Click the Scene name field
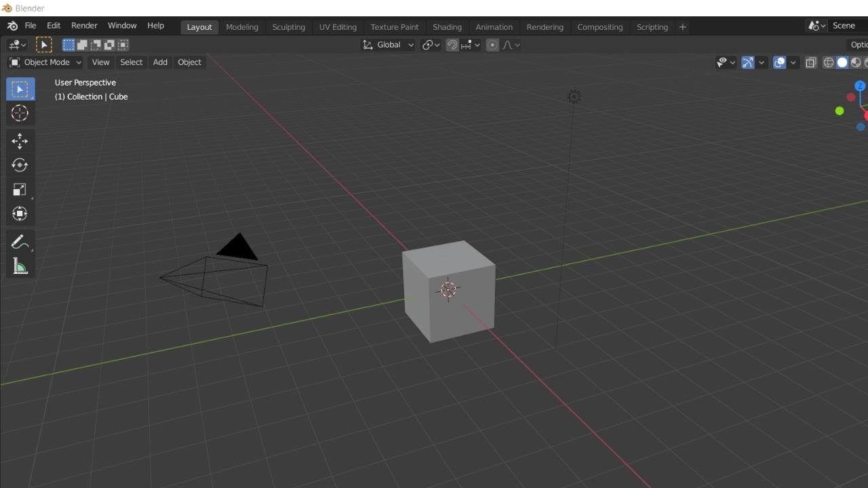Image resolution: width=868 pixels, height=488 pixels. tap(848, 26)
